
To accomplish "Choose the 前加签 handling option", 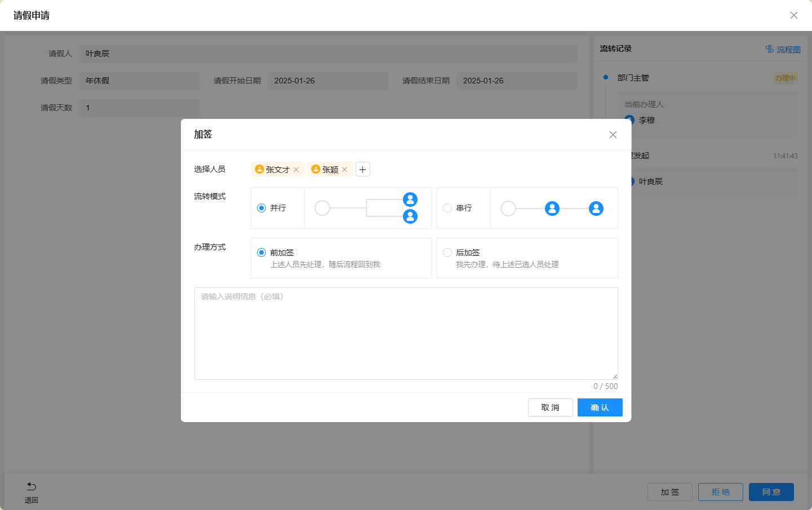I will click(x=261, y=252).
